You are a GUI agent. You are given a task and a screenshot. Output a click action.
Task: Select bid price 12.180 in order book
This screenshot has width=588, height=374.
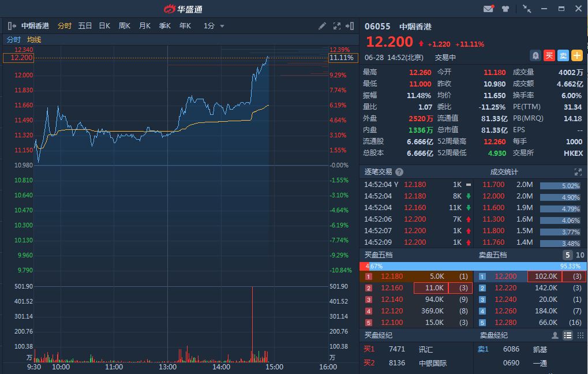[392, 276]
